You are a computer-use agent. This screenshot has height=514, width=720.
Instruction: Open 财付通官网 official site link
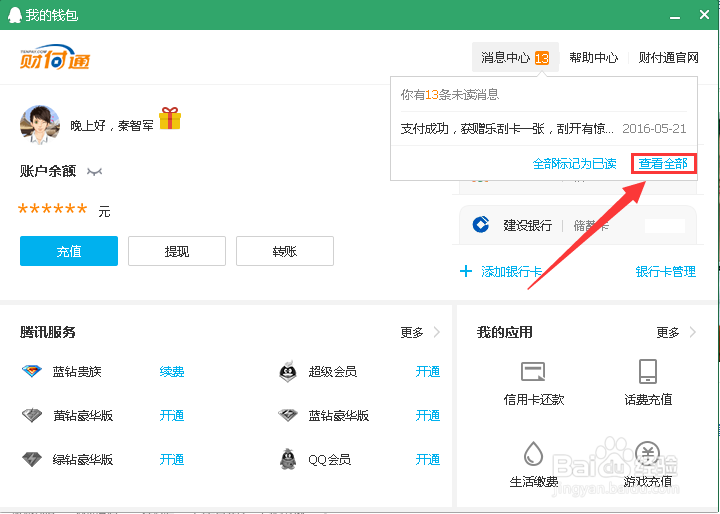coord(669,57)
